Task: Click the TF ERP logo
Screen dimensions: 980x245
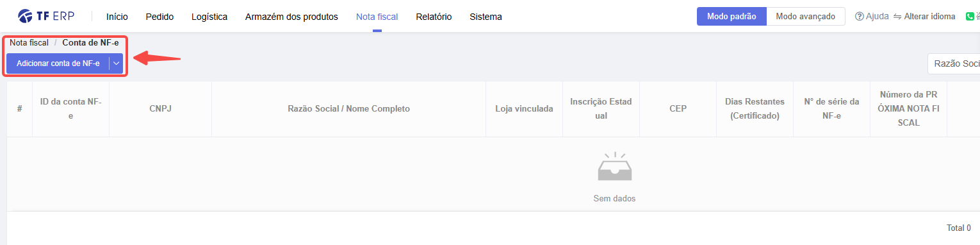Action: (x=47, y=16)
